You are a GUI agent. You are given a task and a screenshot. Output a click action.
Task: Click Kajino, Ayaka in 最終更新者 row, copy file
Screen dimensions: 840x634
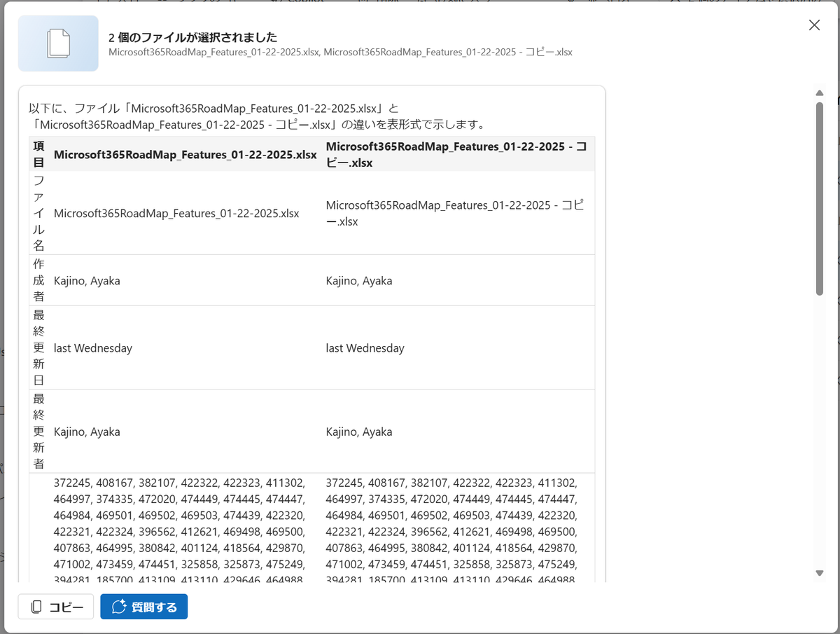(359, 432)
